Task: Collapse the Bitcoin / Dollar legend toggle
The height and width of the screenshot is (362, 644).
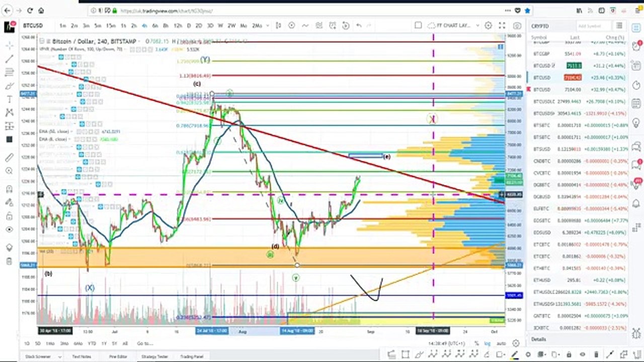Action: tap(42, 41)
